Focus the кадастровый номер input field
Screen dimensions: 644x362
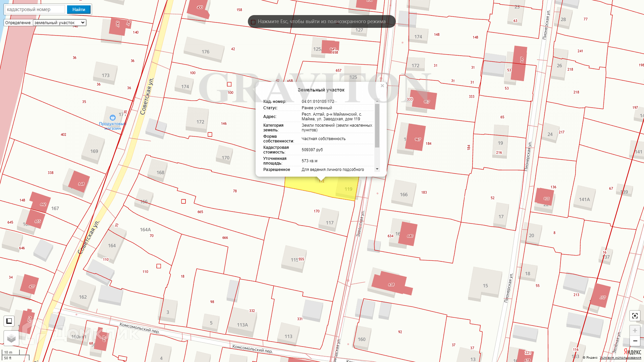pos(35,9)
